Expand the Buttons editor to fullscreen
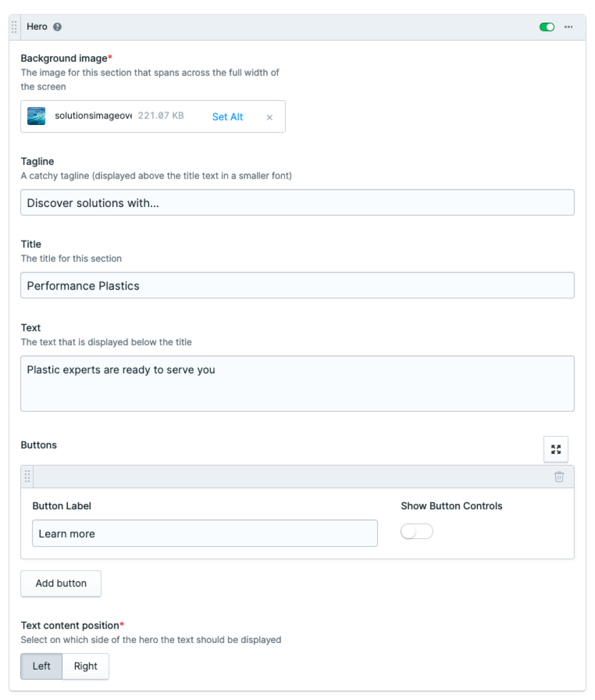The height and width of the screenshot is (700, 595). (555, 449)
